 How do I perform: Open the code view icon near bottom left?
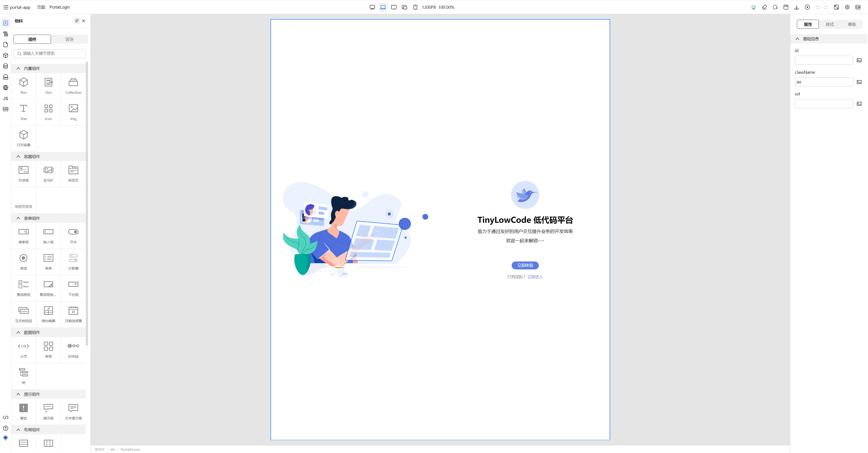[5, 417]
